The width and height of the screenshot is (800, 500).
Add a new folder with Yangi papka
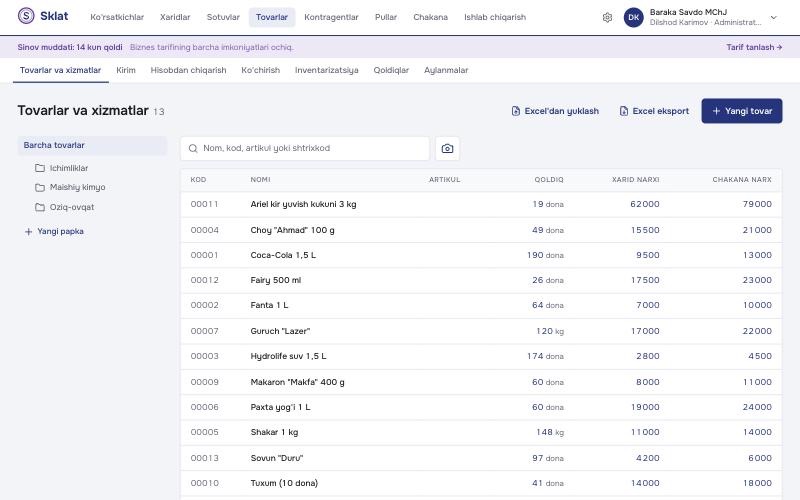click(54, 232)
